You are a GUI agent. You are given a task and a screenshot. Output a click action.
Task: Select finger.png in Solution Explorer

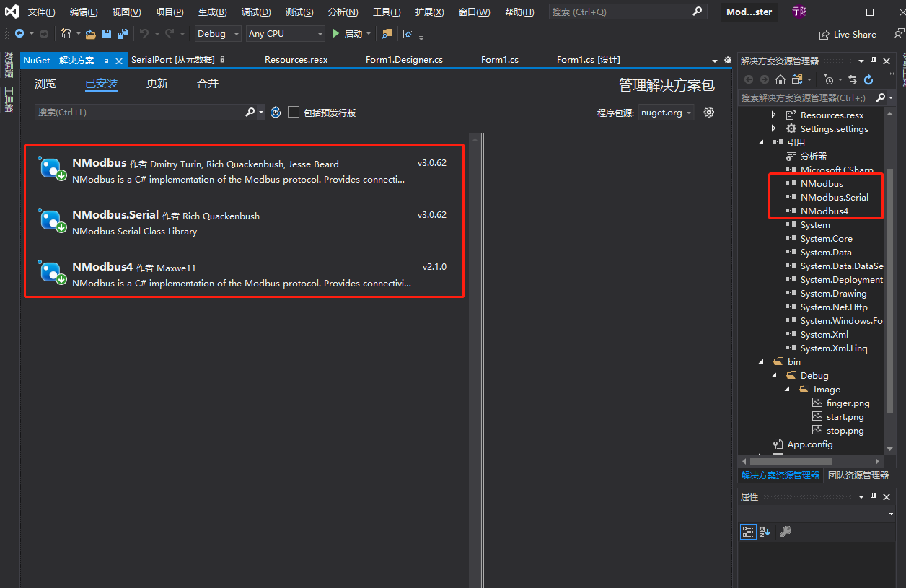tap(848, 403)
